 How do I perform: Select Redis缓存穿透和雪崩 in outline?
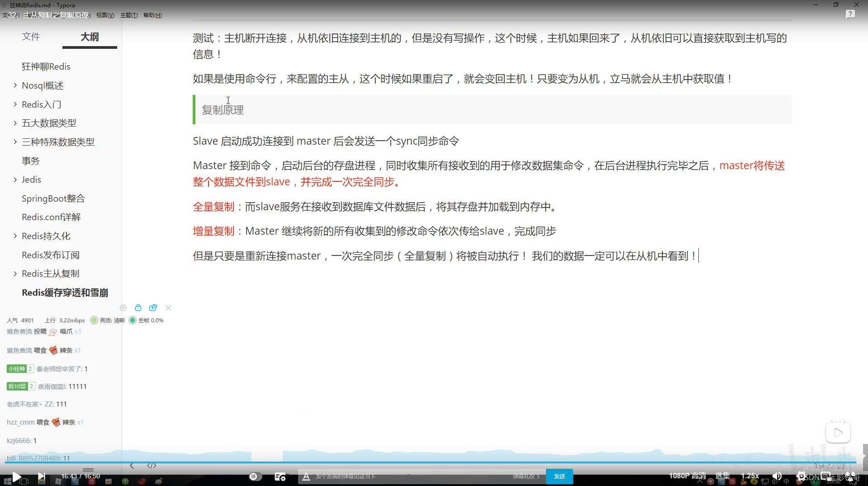click(65, 293)
